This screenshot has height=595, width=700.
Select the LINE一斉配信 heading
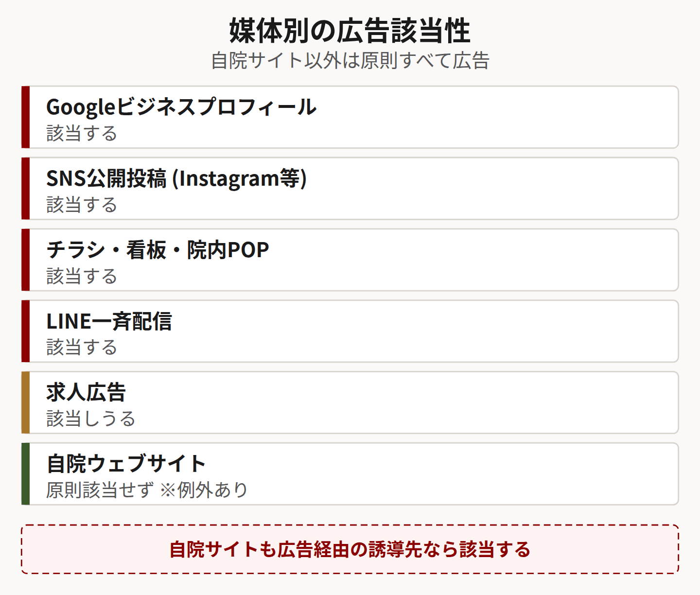pyautogui.click(x=109, y=321)
